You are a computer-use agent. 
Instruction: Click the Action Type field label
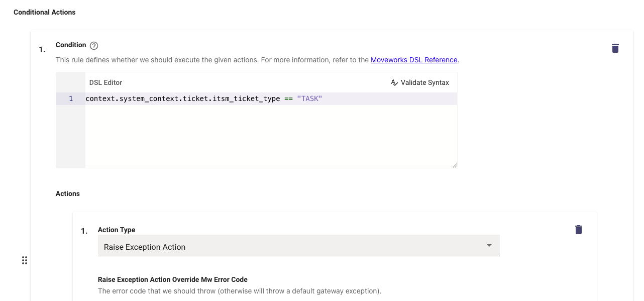(117, 230)
